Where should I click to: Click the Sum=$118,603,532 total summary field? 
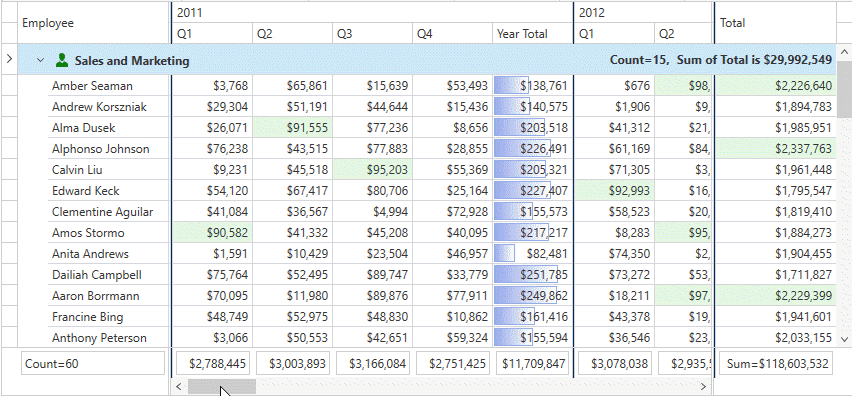click(x=775, y=363)
